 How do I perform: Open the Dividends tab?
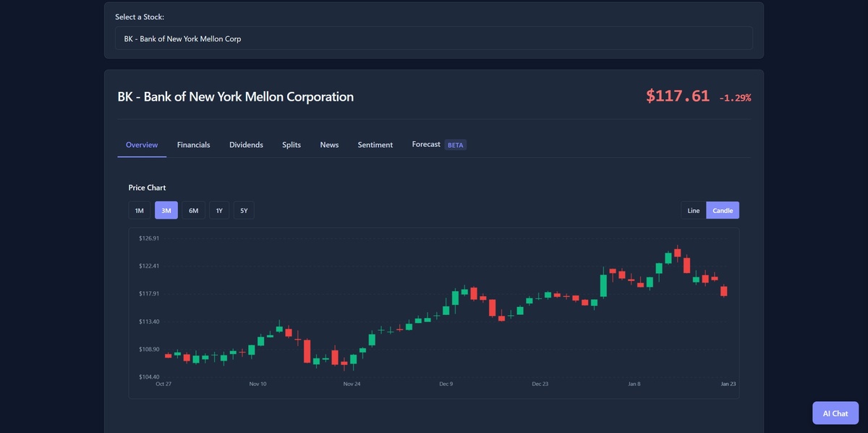pos(246,145)
